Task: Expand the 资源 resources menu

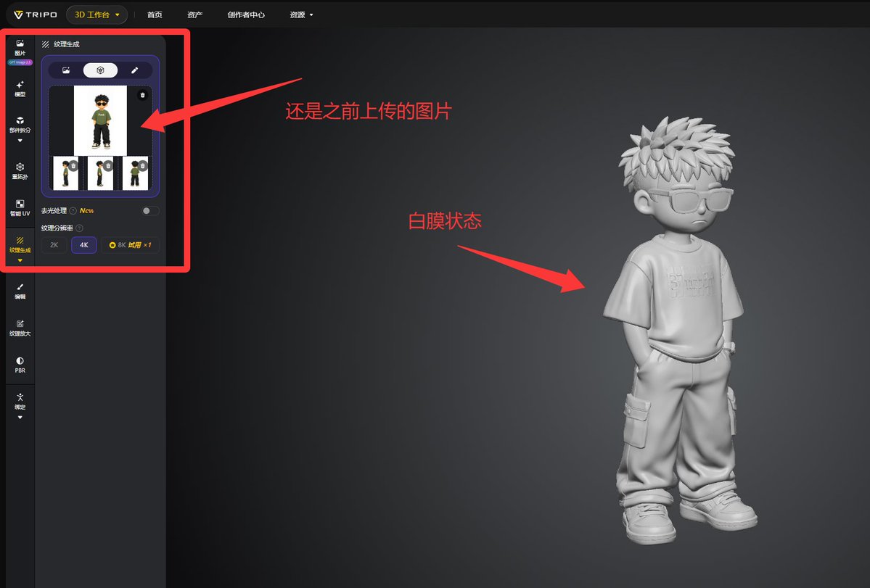Action: pos(301,15)
